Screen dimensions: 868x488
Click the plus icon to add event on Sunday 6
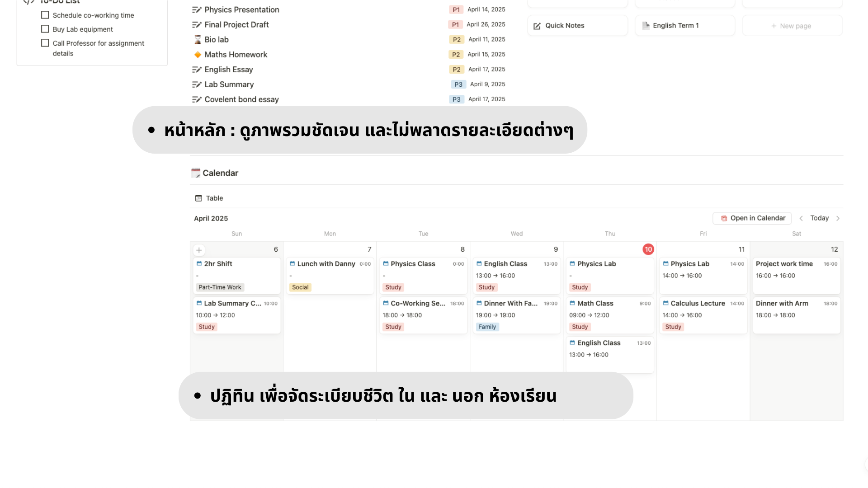pyautogui.click(x=199, y=249)
